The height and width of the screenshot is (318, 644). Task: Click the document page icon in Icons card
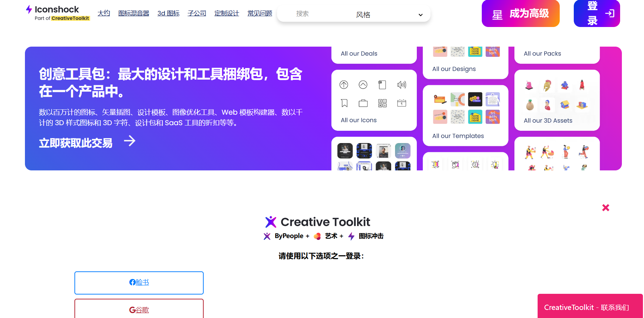coord(382,84)
